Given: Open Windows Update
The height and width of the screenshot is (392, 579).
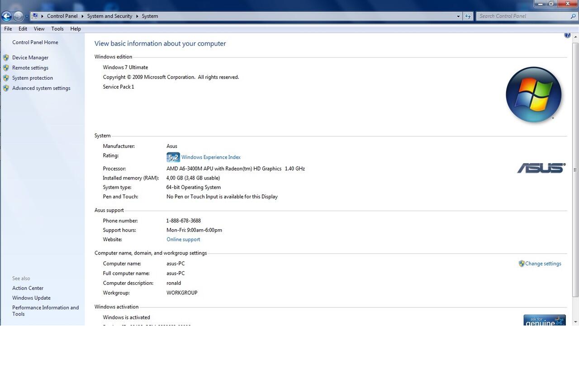Looking at the screenshot, I should point(31,298).
